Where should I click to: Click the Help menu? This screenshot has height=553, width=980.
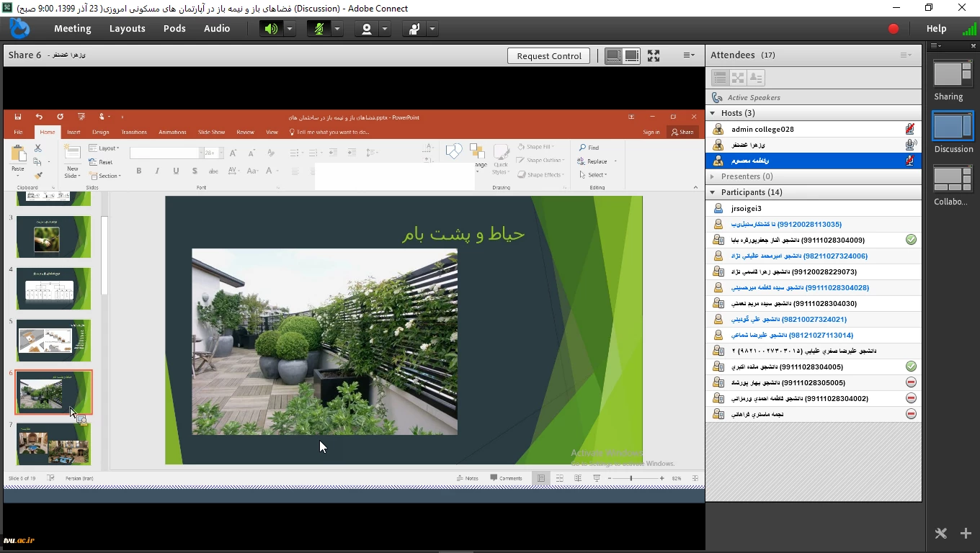click(936, 29)
